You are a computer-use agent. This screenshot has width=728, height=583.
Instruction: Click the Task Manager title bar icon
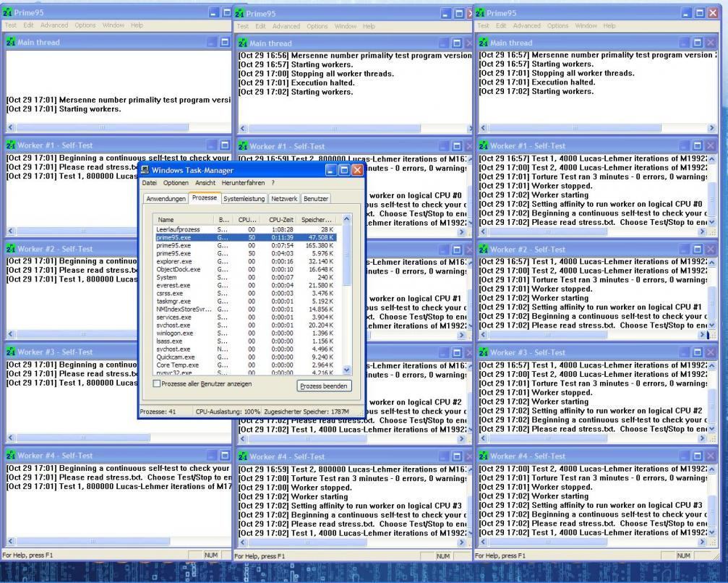[145, 170]
